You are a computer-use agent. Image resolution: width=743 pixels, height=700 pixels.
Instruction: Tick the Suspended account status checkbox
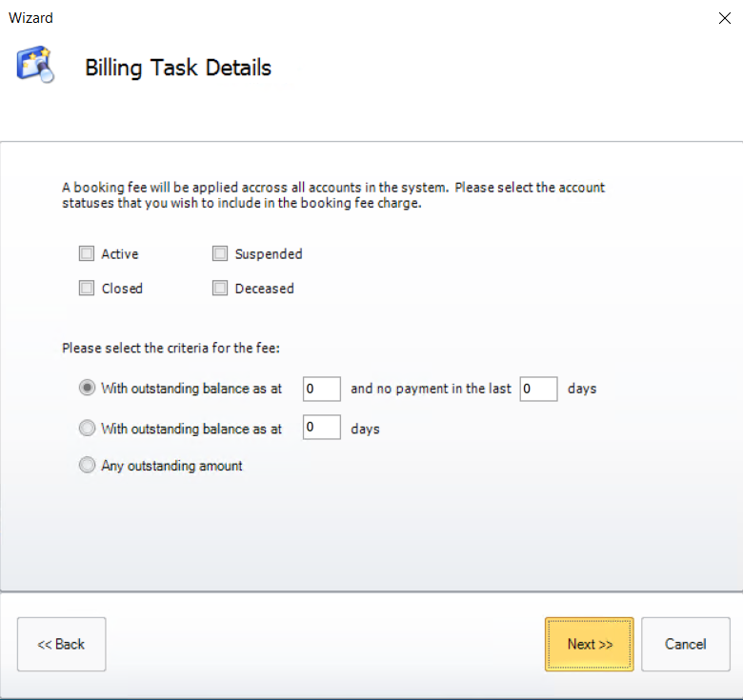pyautogui.click(x=220, y=254)
